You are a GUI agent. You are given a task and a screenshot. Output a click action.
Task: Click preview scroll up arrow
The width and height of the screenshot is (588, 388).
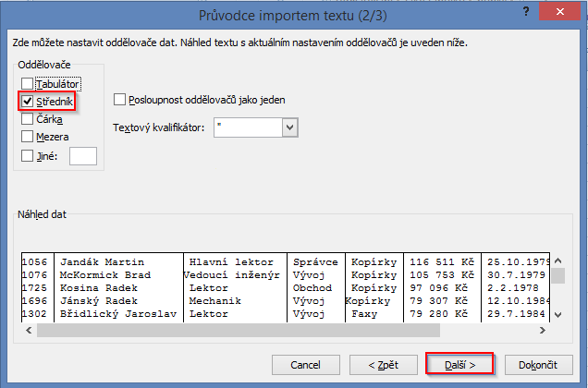tap(558, 261)
